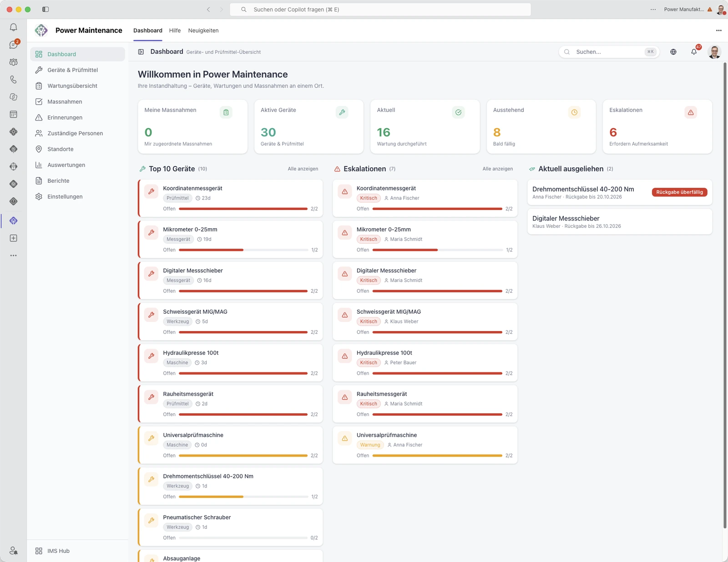728x562 pixels.
Task: Open the globe language selector
Action: tap(673, 52)
